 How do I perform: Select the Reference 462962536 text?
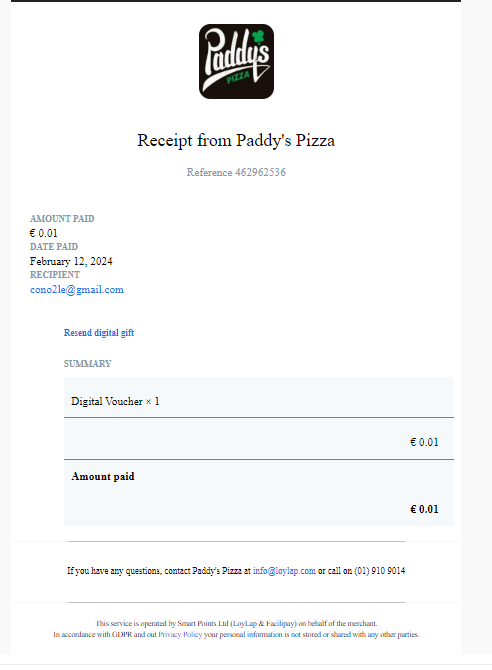pos(236,172)
